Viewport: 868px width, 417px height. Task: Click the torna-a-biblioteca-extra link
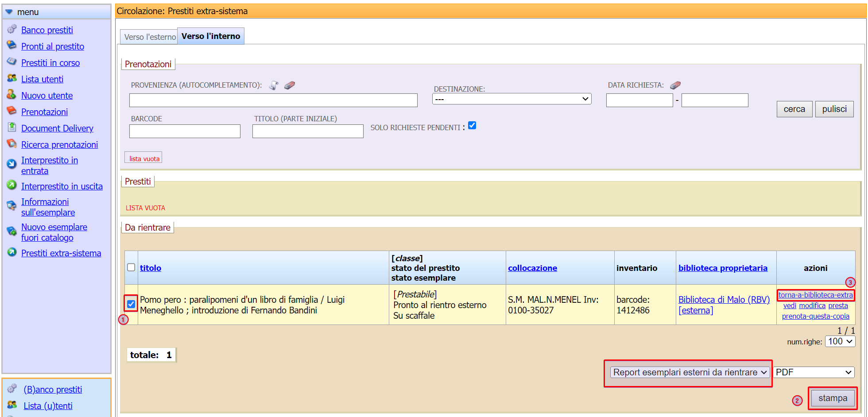coord(815,295)
